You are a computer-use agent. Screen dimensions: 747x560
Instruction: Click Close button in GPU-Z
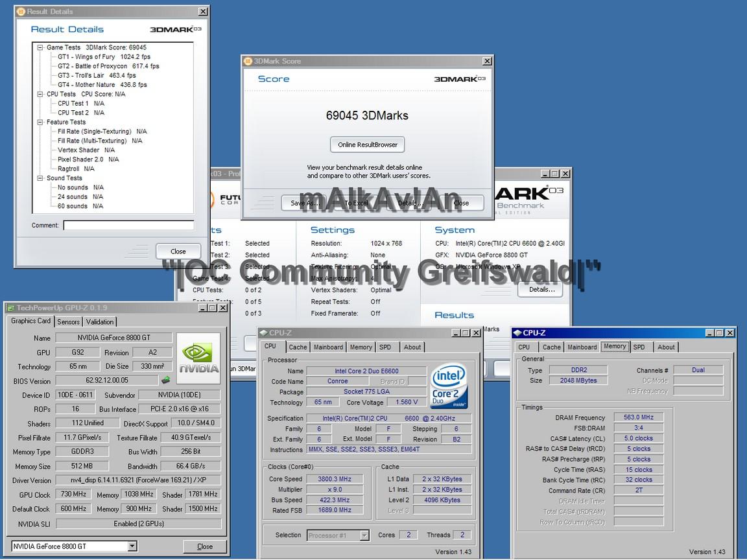click(x=205, y=546)
